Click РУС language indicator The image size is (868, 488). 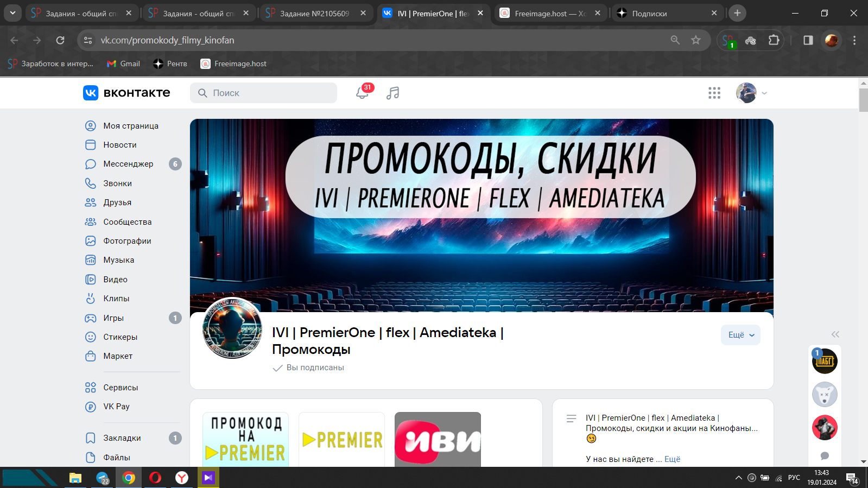point(794,478)
